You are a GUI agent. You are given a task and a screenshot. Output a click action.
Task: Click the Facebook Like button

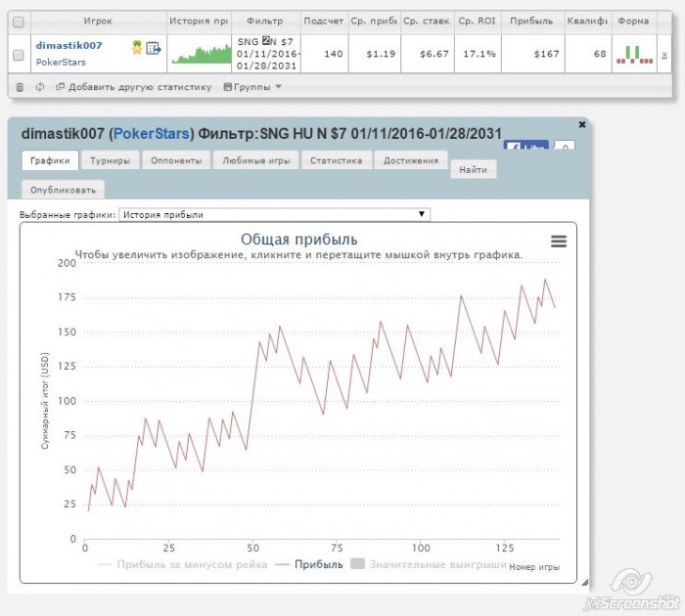[525, 148]
